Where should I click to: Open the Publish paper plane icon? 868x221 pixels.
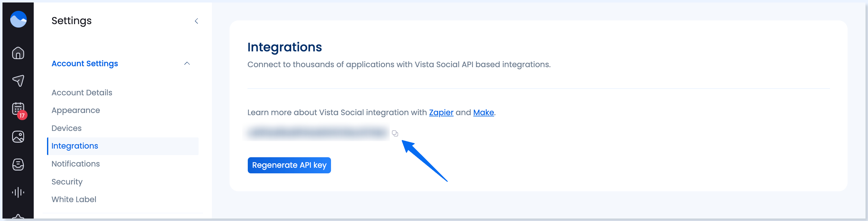point(18,81)
